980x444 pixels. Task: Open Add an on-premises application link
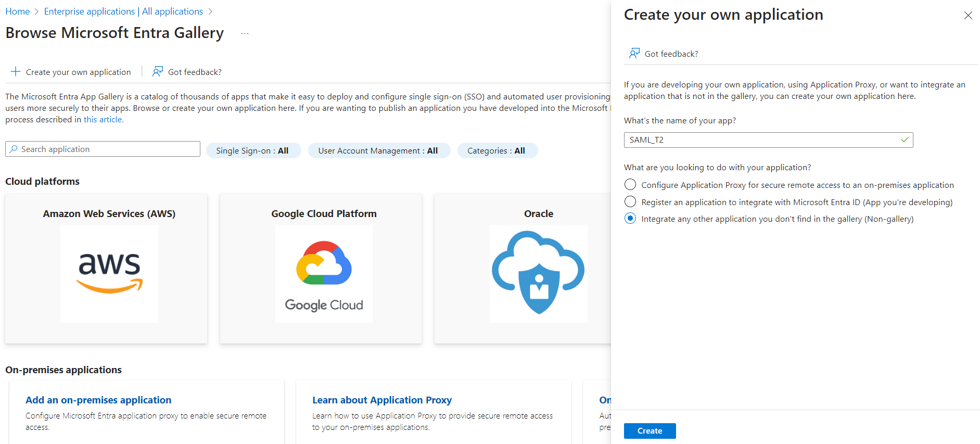[x=98, y=400]
